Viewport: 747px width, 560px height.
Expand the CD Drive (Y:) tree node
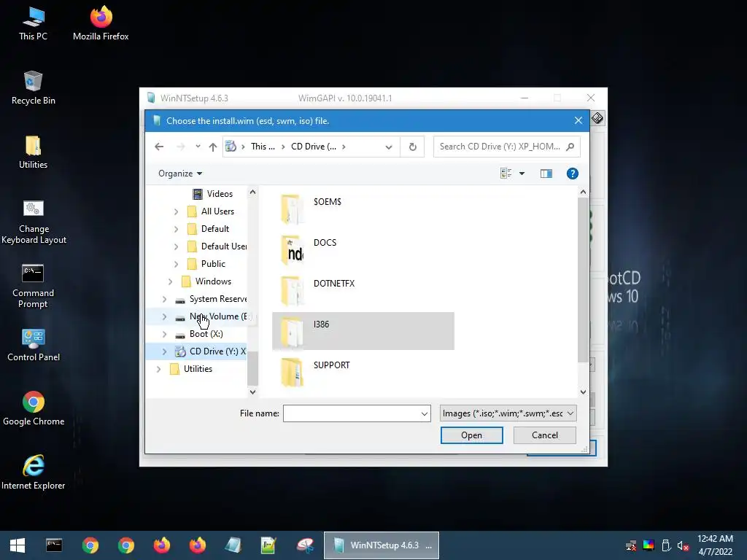coord(164,351)
